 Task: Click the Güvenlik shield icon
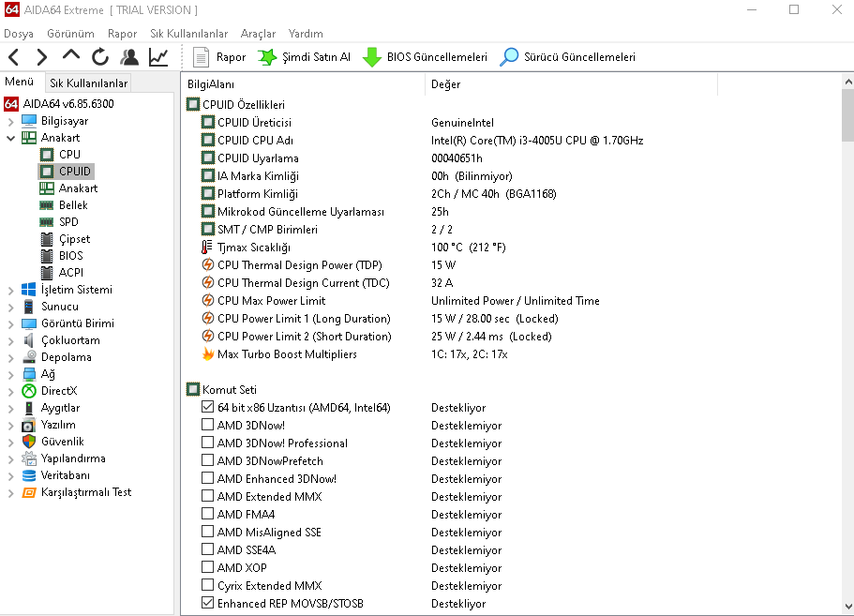pos(29,442)
